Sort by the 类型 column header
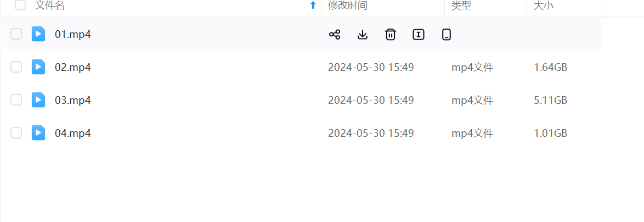Screen dimensions: 644x222 tap(461, 5)
